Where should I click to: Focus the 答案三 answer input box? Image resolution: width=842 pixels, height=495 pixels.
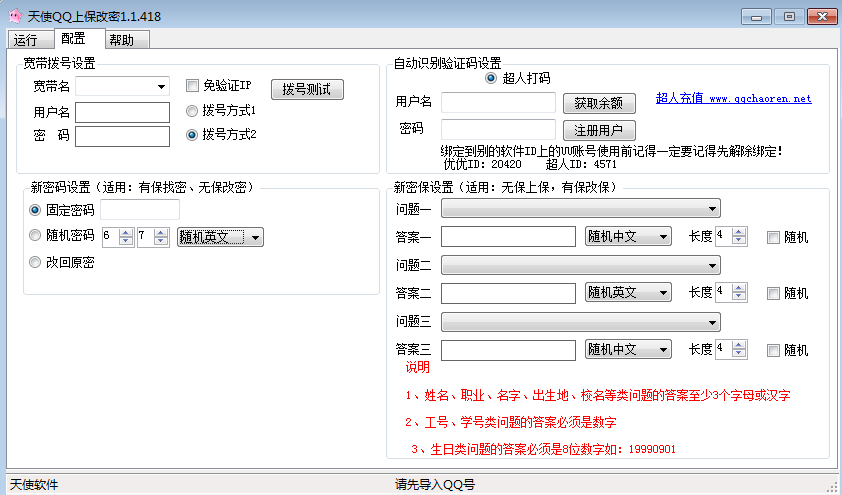point(508,350)
